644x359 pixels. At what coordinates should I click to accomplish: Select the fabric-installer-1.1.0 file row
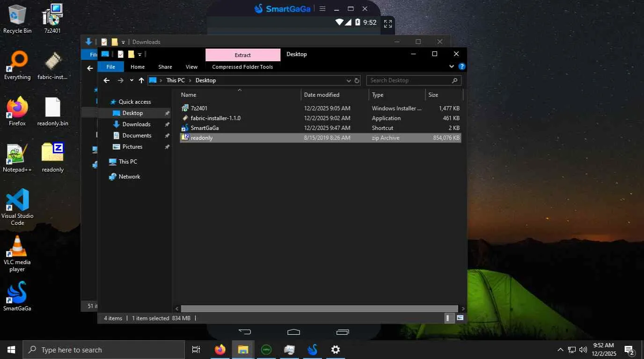pos(321,118)
